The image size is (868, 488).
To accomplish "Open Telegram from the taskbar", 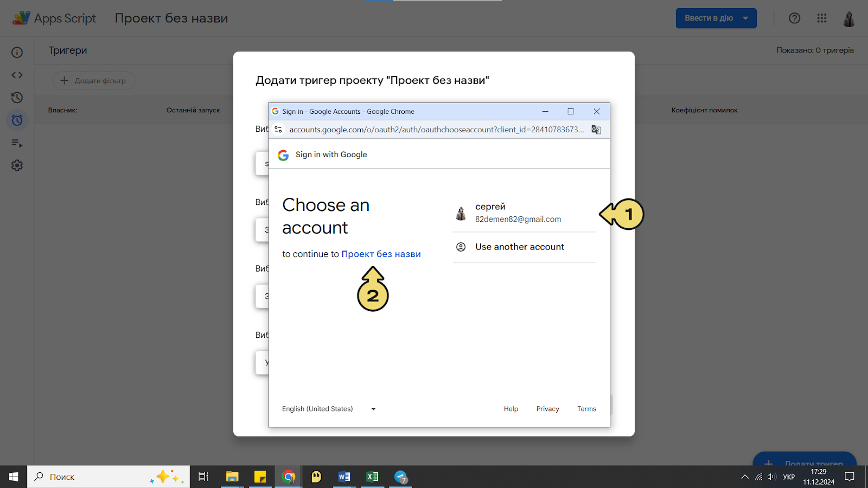I will pos(401,477).
